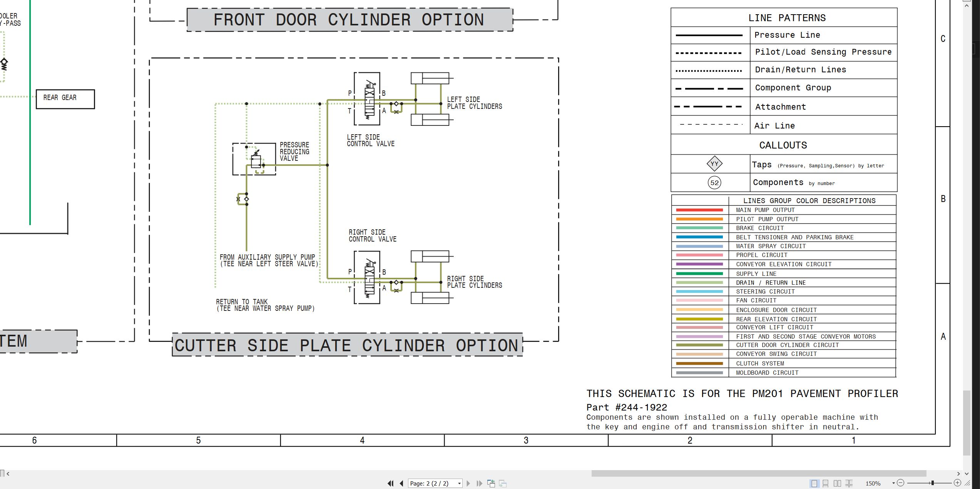Select two-page facing layout
This screenshot has width=980, height=489.
837,483
